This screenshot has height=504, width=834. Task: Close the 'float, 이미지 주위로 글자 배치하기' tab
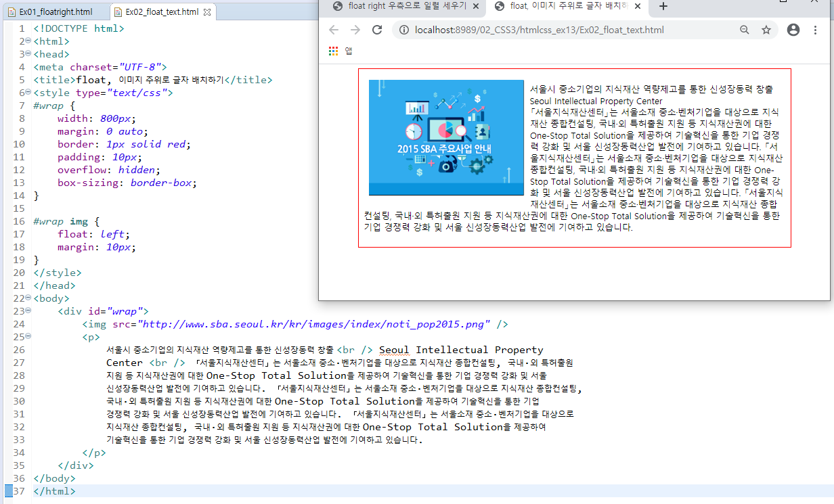[x=637, y=6]
